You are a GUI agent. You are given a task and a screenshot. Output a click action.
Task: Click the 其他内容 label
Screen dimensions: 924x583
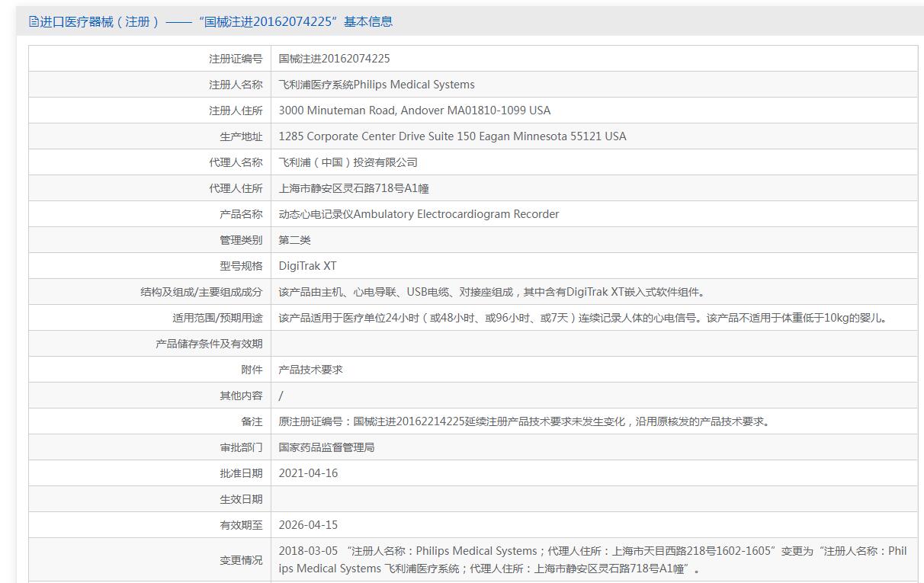pyautogui.click(x=241, y=396)
